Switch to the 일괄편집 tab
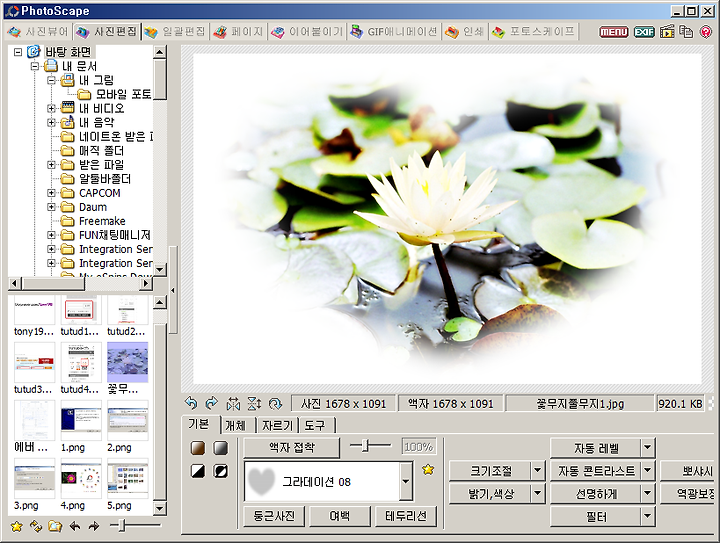This screenshot has height=543, width=720. coord(175,32)
